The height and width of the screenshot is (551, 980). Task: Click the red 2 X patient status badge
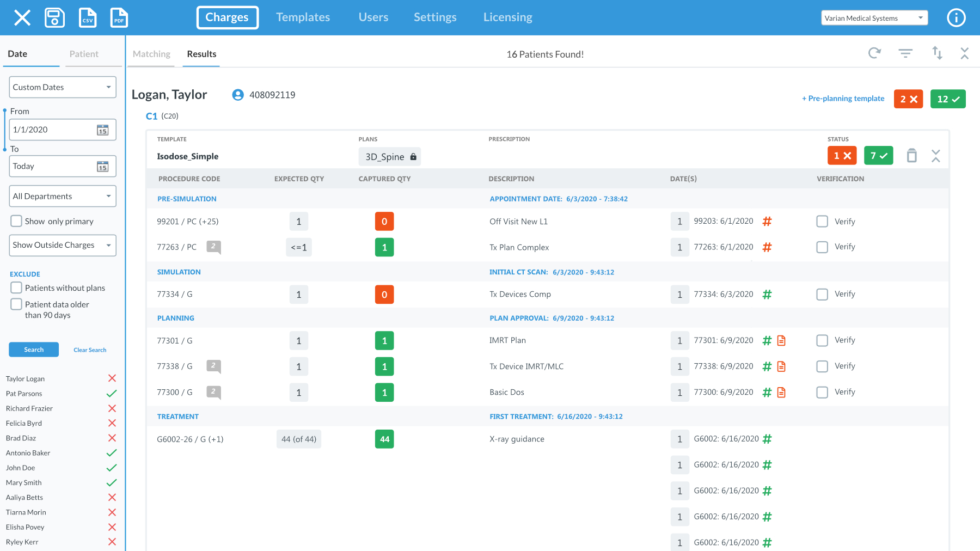[x=908, y=99]
